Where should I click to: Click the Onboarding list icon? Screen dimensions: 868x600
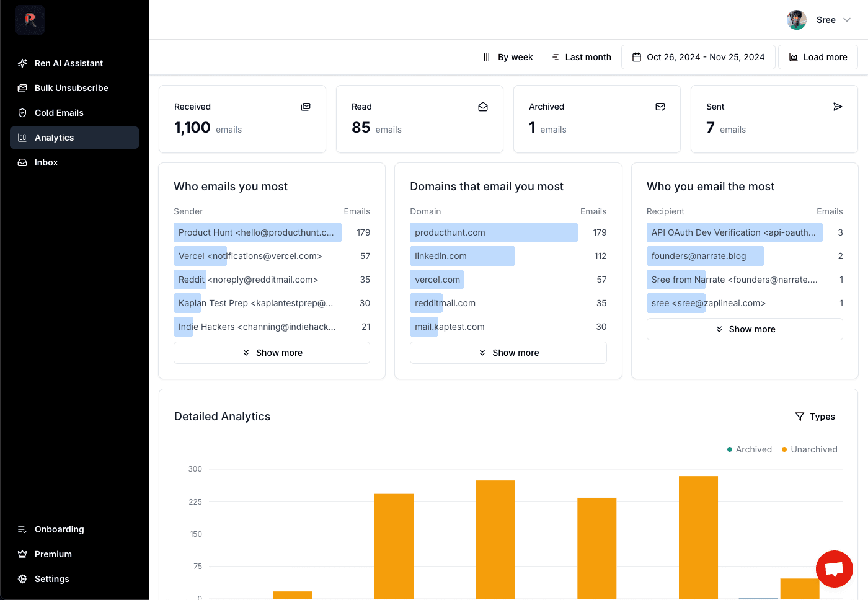click(22, 529)
